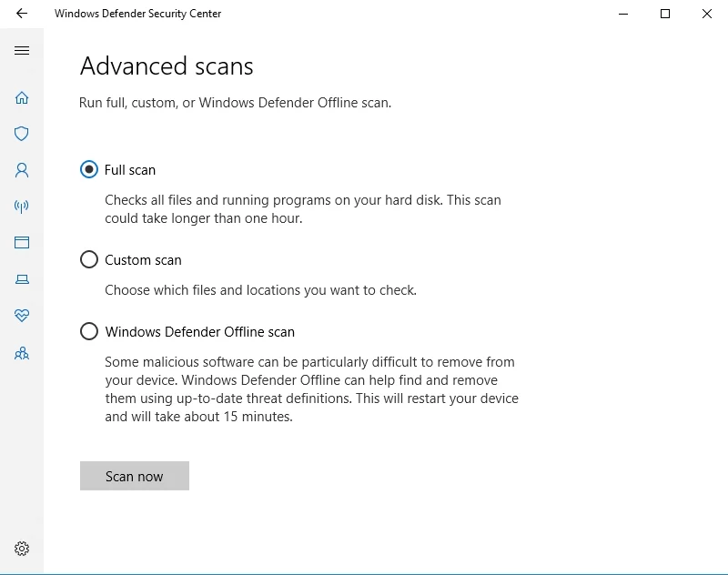Maximize the Security Center window
The width and height of the screenshot is (728, 575).
point(665,14)
